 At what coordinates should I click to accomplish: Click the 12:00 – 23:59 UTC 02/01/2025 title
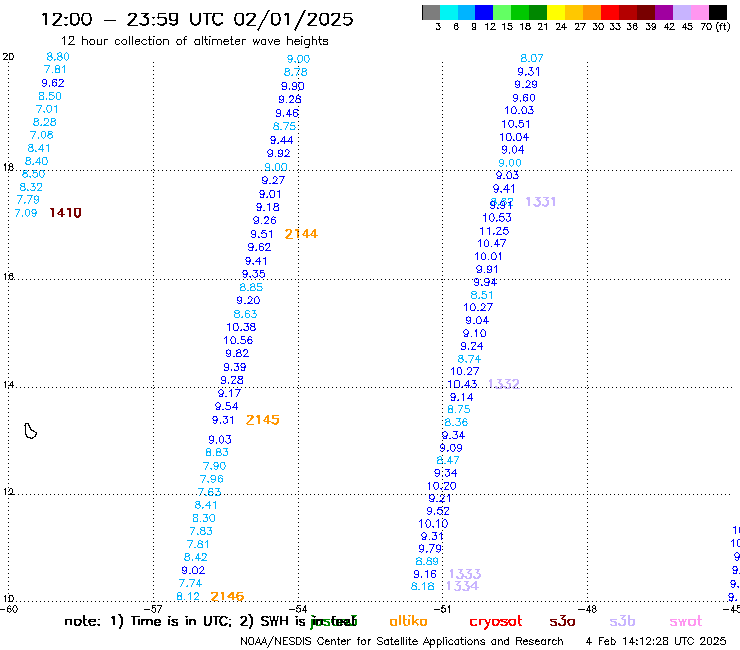197,19
